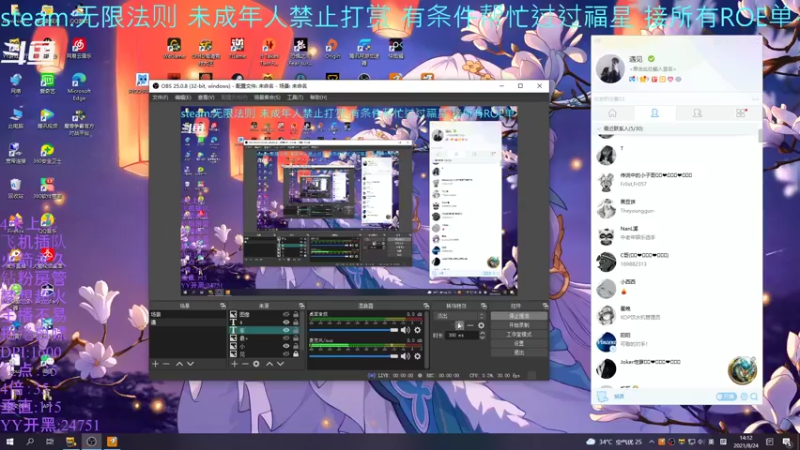
Task: Toggle the lock on the 小 source
Action: [296, 346]
